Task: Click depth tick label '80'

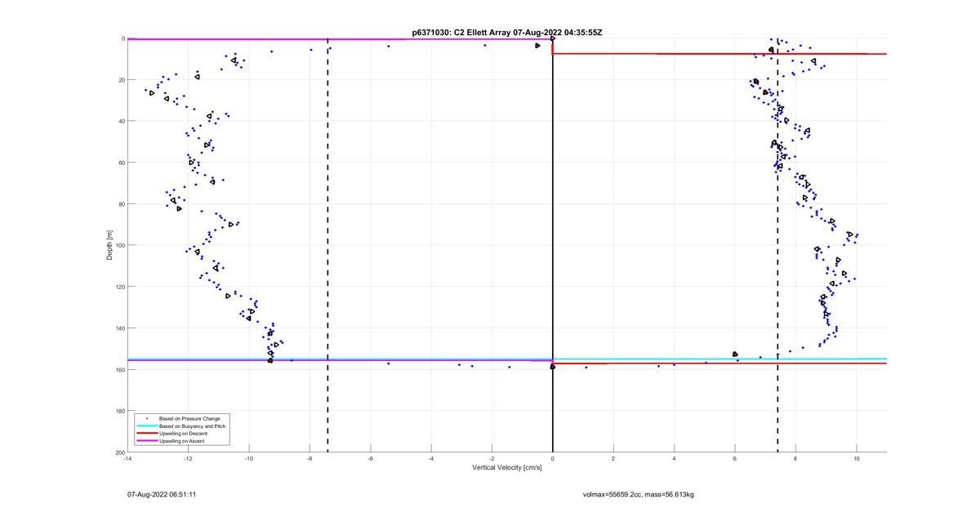Action: click(121, 204)
